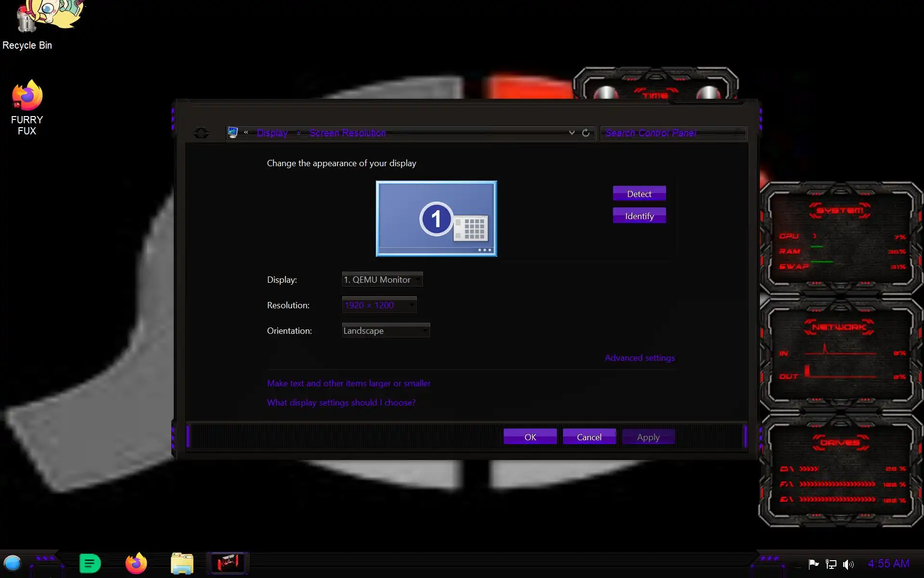Image resolution: width=924 pixels, height=578 pixels.
Task: Click the volume speaker icon in the tray
Action: [848, 564]
